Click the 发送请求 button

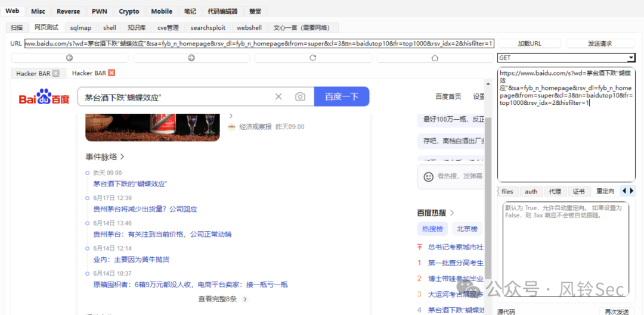click(600, 43)
